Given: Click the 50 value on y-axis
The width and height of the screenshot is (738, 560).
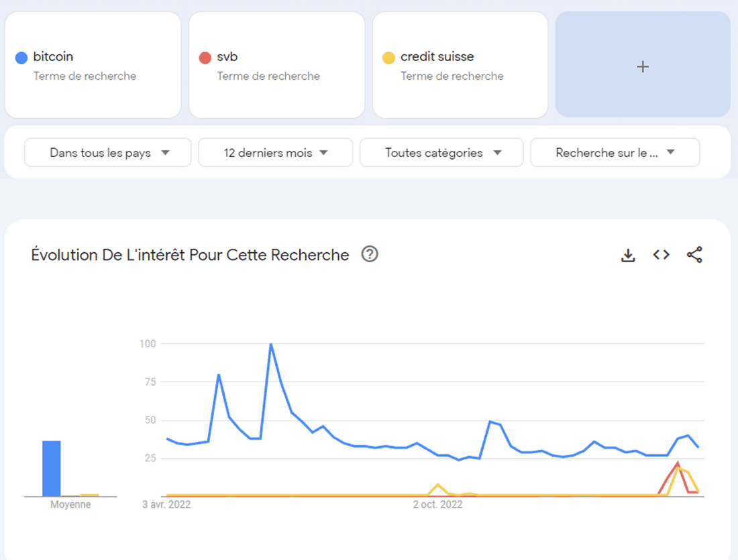Looking at the screenshot, I should [150, 420].
